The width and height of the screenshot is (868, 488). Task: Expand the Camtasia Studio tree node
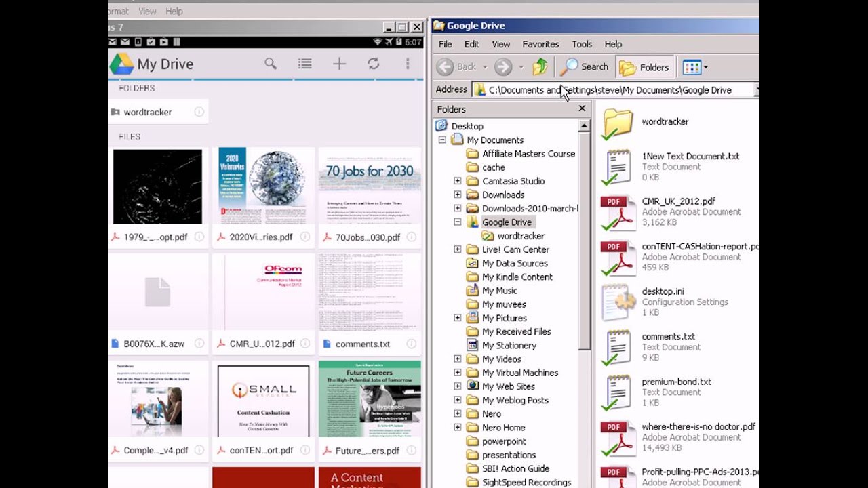point(458,181)
